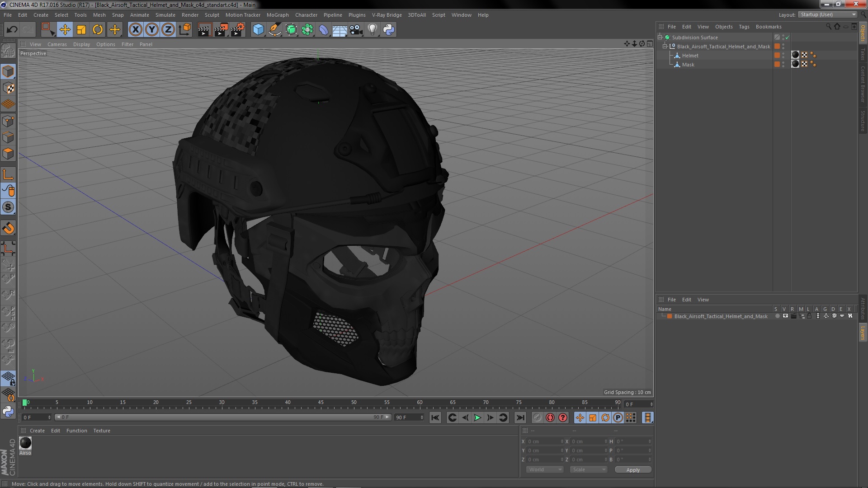Open the Mesh menu
Screen dimensions: 868x488
pos(99,15)
